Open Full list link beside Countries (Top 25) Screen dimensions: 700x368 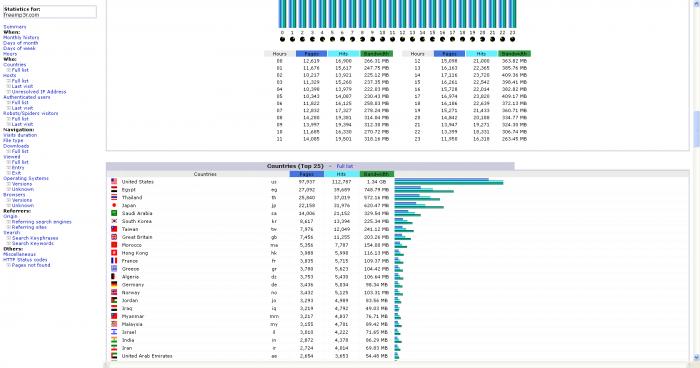pyautogui.click(x=345, y=166)
